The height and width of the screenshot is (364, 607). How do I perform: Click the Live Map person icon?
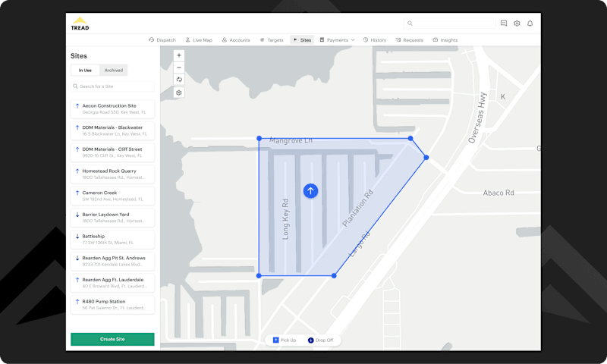(x=187, y=40)
